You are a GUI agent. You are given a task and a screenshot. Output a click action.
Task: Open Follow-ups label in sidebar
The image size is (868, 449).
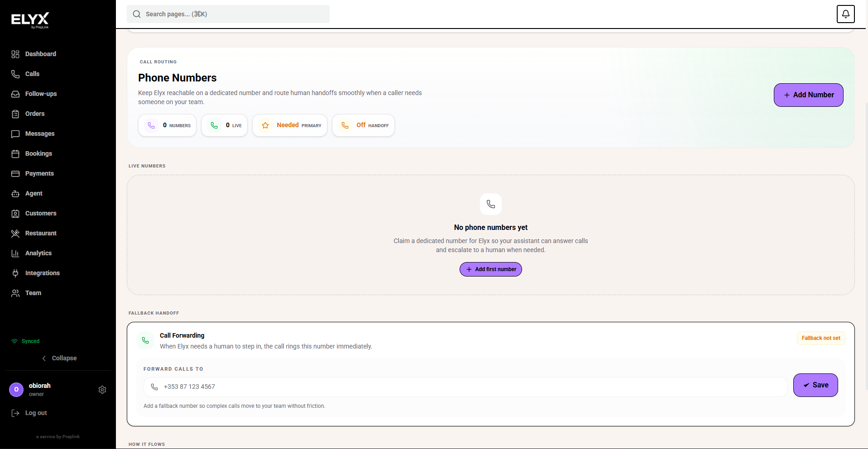point(41,94)
